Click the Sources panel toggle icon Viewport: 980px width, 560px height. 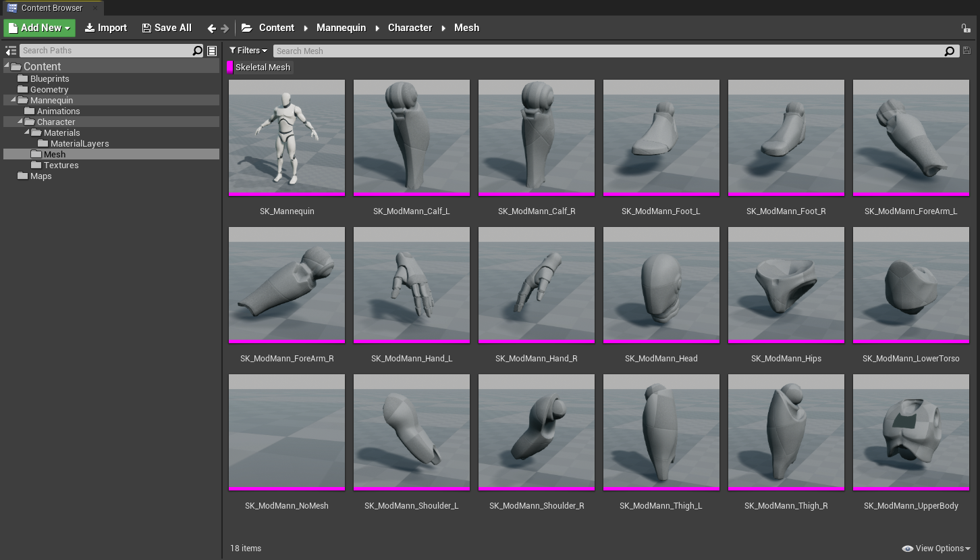10,50
